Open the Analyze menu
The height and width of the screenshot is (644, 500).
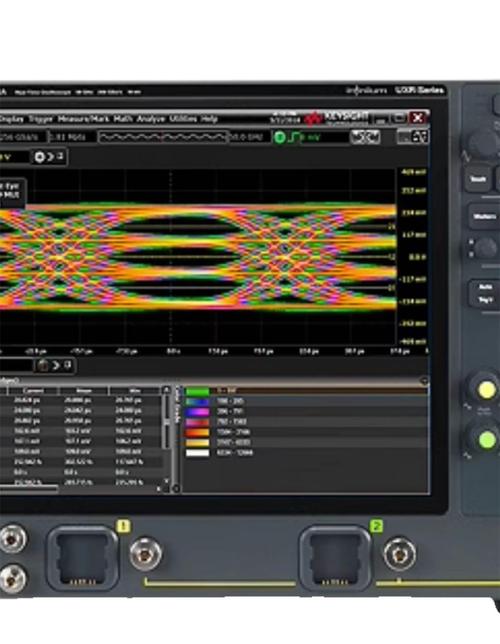click(151, 119)
